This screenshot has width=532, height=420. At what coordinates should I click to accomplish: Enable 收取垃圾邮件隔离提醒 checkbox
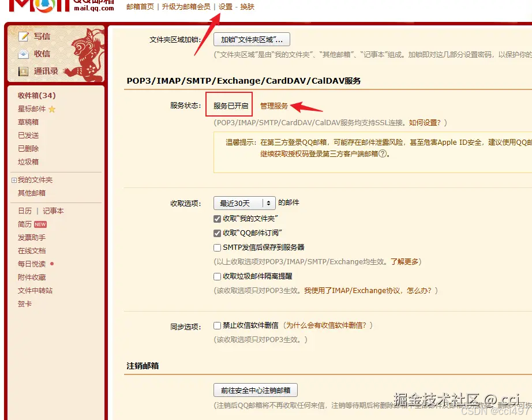[x=217, y=276]
